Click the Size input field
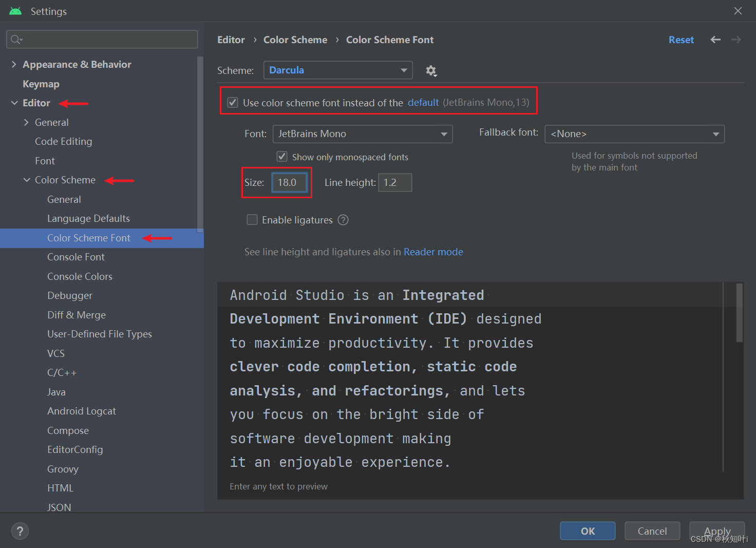The image size is (756, 548). click(289, 182)
